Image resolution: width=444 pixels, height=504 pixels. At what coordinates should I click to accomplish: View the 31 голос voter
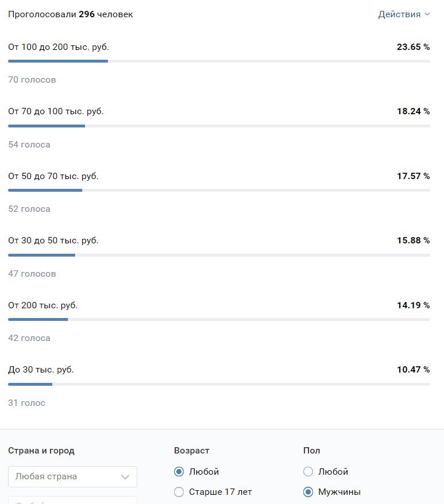tap(26, 403)
